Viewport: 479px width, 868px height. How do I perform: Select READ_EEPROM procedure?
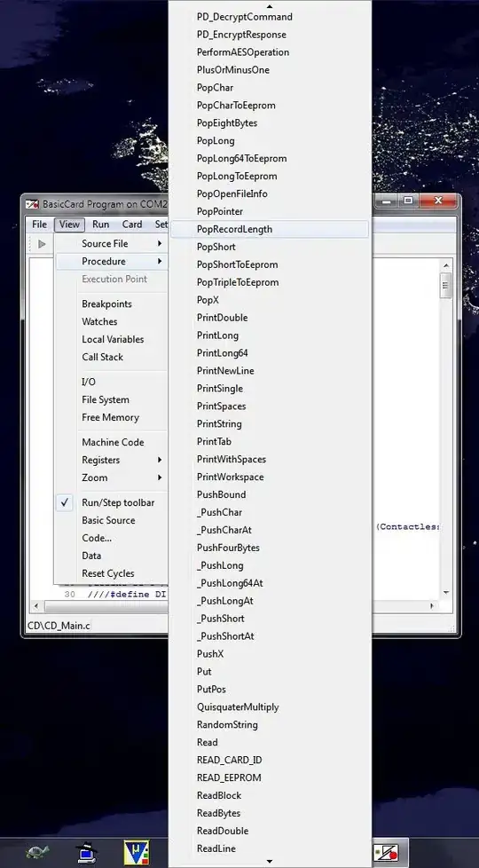click(x=270, y=777)
